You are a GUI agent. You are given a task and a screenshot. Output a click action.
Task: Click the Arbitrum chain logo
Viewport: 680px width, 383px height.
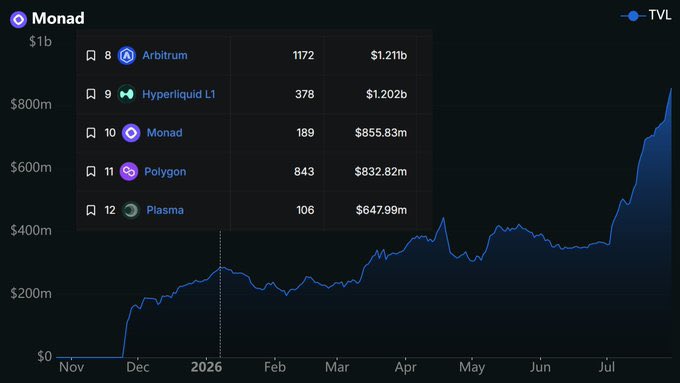127,56
